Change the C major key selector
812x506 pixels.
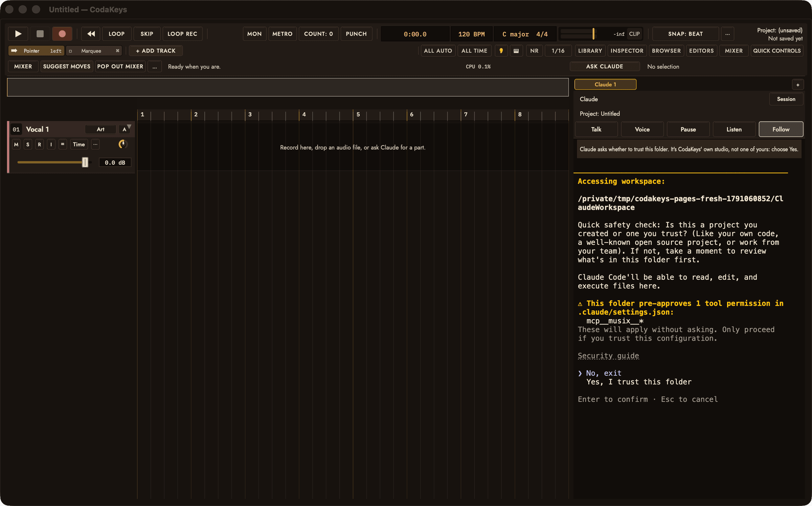point(515,34)
